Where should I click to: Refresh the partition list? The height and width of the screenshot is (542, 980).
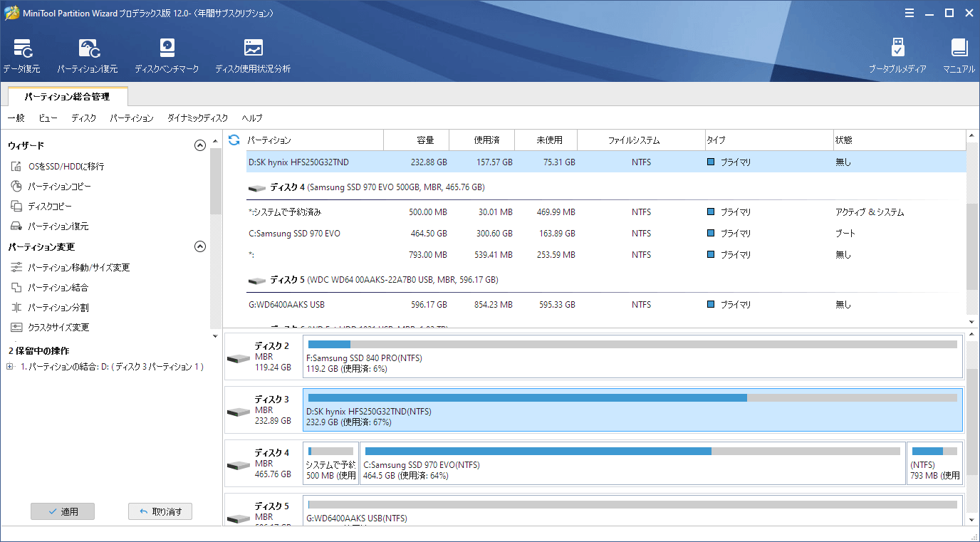234,140
